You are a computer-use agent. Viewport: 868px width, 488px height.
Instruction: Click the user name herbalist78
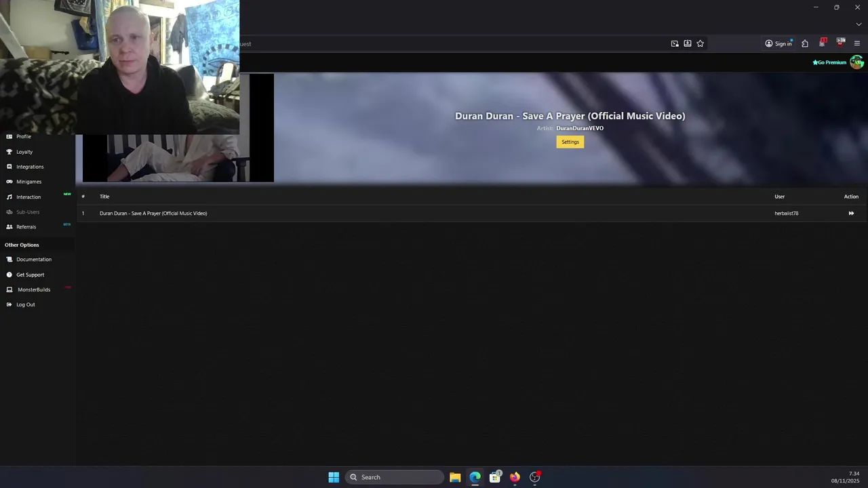coord(787,213)
